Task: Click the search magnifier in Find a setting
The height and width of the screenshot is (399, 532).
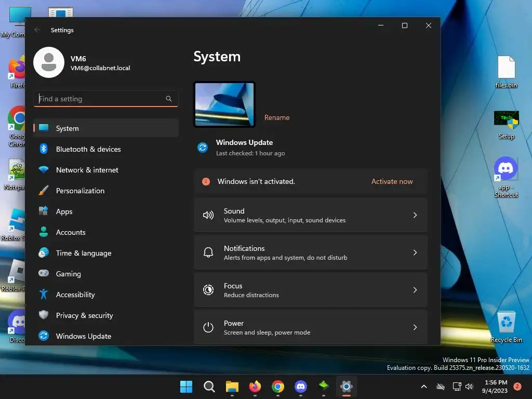Action: coord(169,99)
